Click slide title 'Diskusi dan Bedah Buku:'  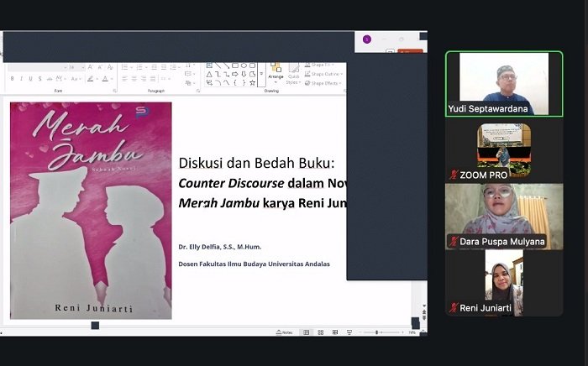(256, 163)
